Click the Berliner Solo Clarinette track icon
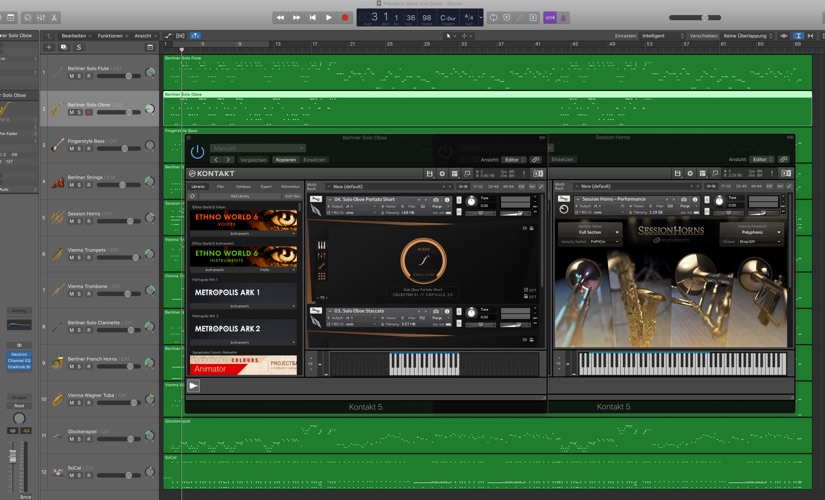The width and height of the screenshot is (825, 500). tap(58, 326)
